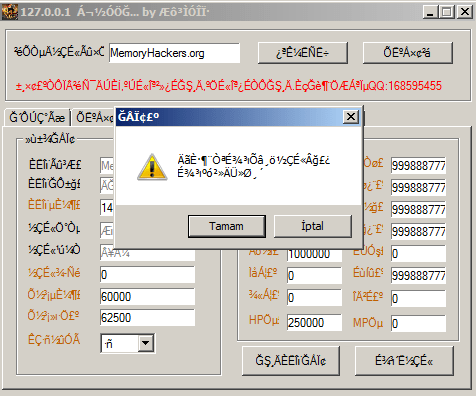Click the field with 0 above the 60000 field
Screen dimensions: 476x396
point(147,275)
